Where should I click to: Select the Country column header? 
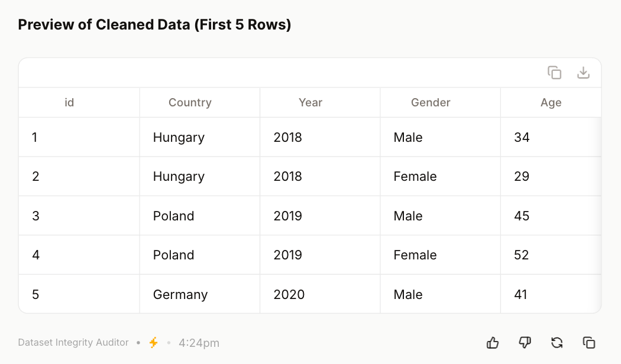pos(190,103)
